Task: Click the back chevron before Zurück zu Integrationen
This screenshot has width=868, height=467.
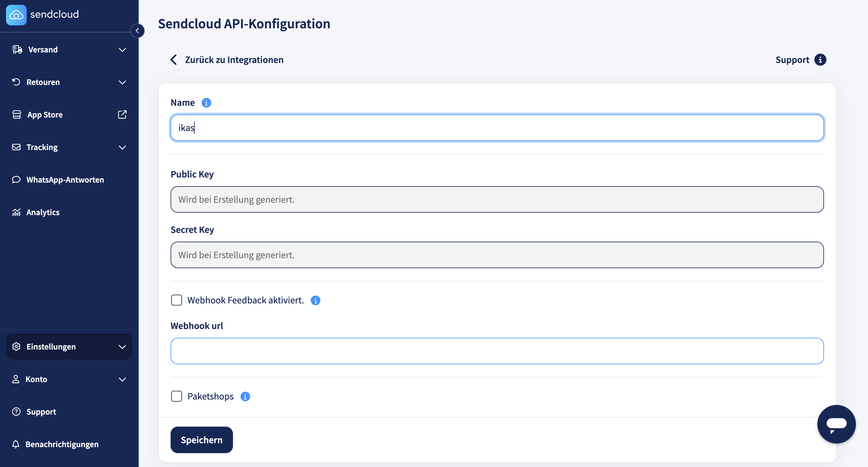Action: [x=174, y=60]
